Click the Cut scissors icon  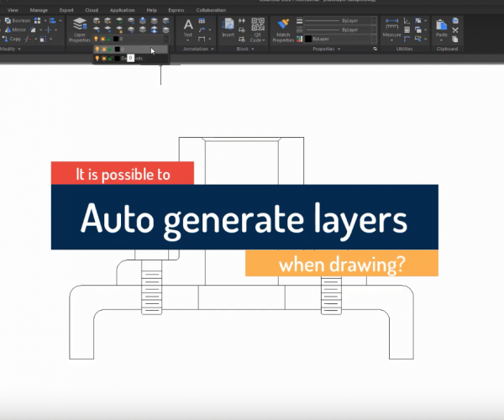click(x=455, y=30)
